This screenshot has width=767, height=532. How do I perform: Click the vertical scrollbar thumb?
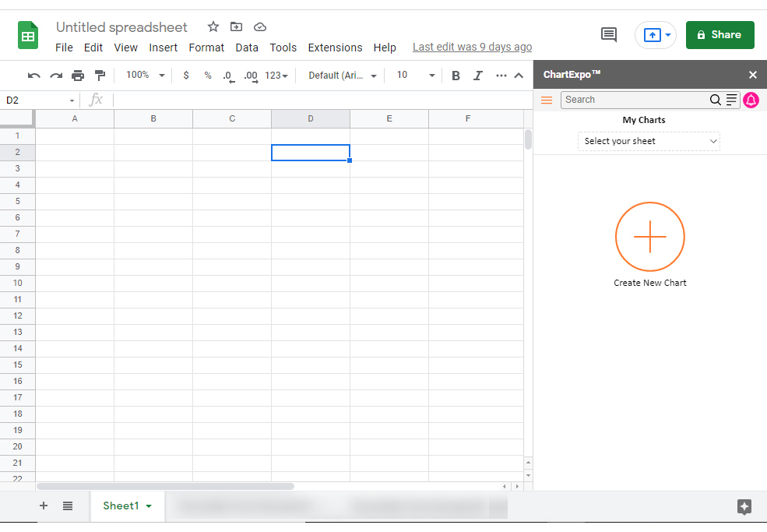(528, 139)
